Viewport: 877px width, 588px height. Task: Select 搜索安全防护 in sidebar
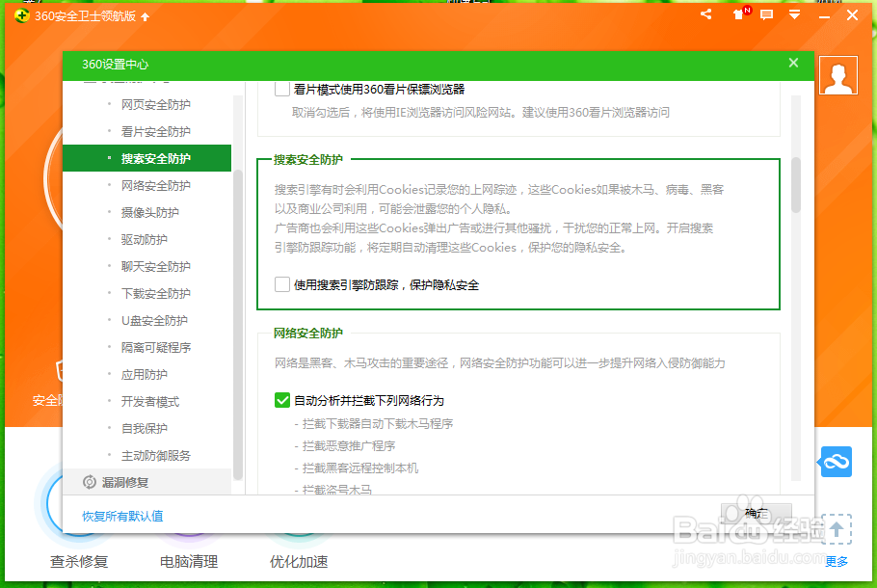click(146, 158)
